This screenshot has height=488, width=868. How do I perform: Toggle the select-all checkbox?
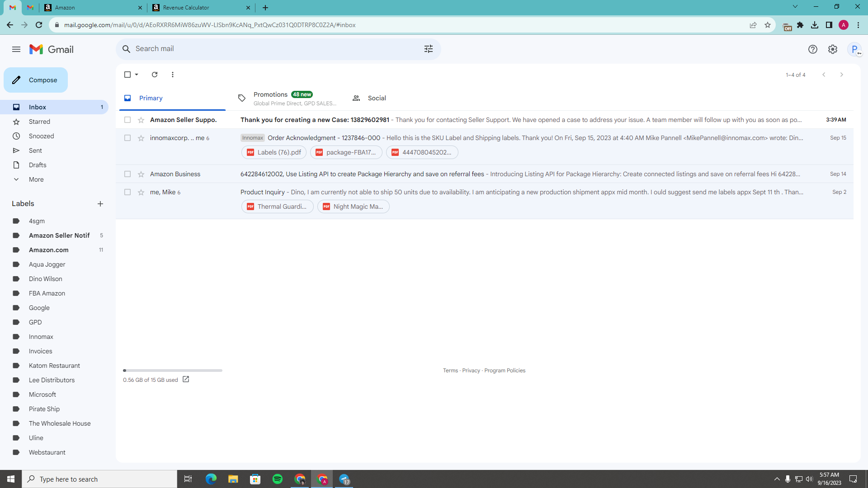coord(127,75)
